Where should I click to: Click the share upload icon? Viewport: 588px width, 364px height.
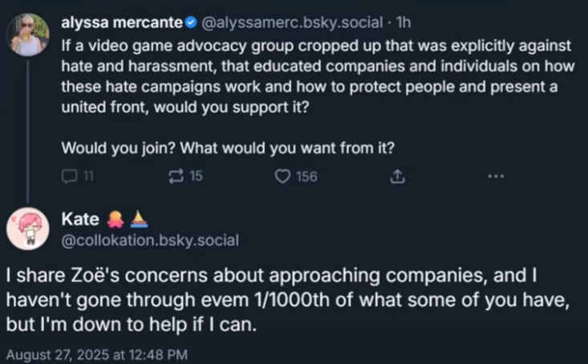[x=395, y=177]
